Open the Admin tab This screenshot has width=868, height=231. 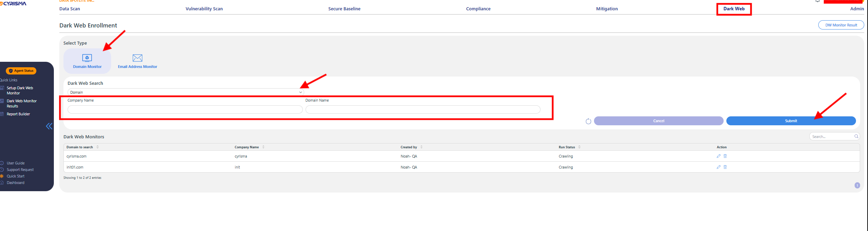(x=857, y=9)
